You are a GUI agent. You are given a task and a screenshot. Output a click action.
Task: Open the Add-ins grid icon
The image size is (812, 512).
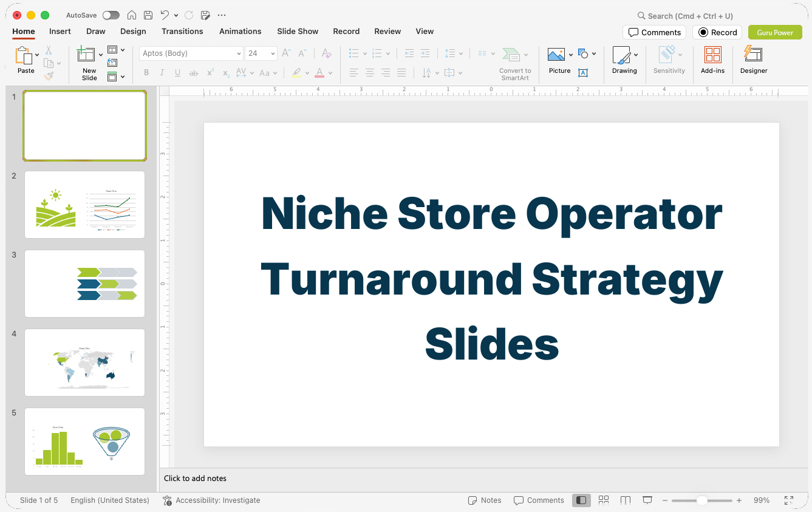point(713,55)
